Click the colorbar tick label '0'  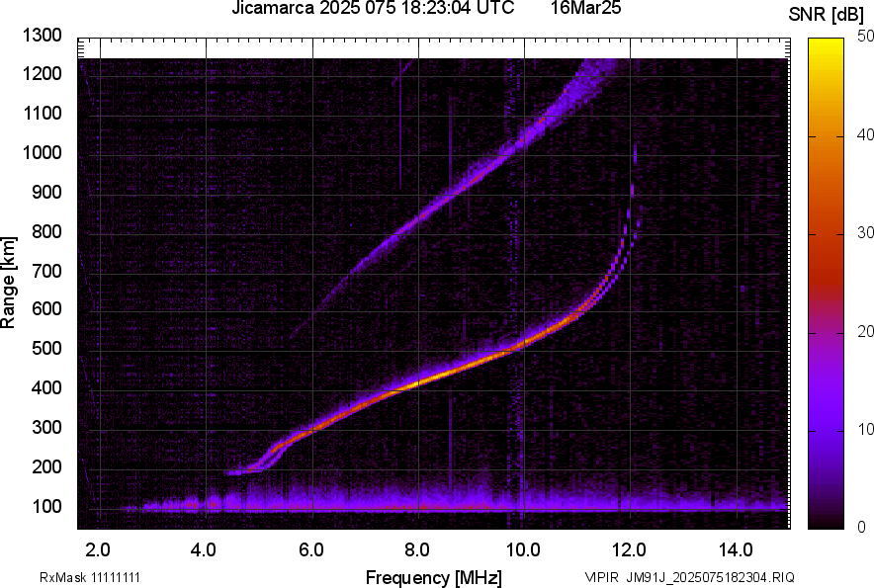[x=862, y=527]
